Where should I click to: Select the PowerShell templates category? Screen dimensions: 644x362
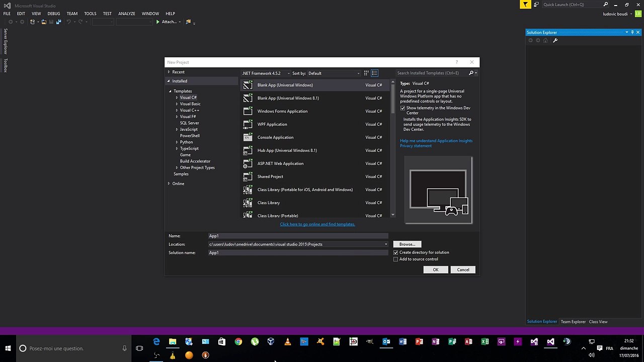190,136
